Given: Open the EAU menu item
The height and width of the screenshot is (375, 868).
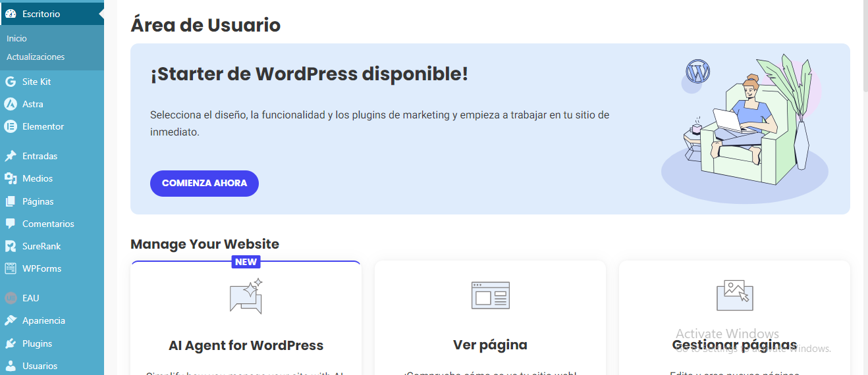Looking at the screenshot, I should click(x=52, y=298).
